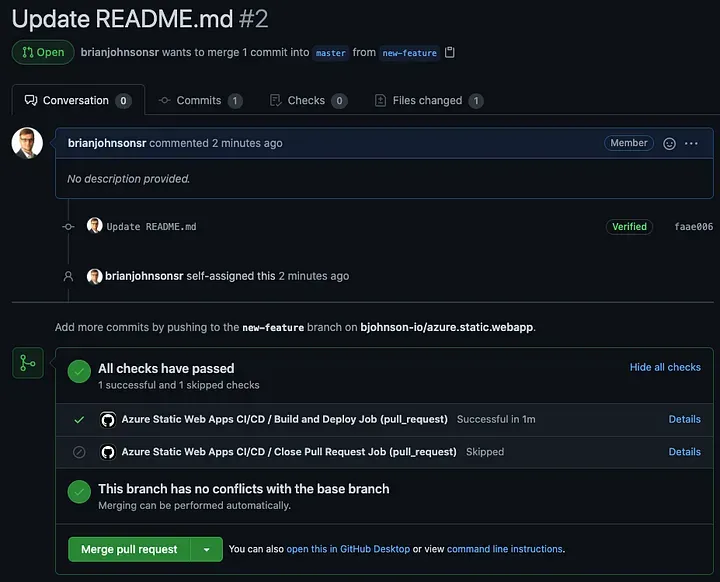720x582 pixels.
Task: Open the comment options three-dot menu
Action: 691,144
